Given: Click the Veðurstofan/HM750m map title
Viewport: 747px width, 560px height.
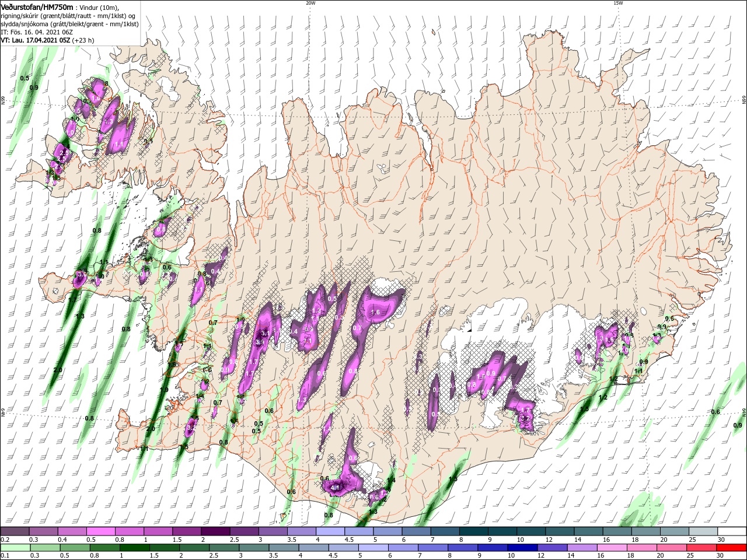Looking at the screenshot, I should (37, 6).
